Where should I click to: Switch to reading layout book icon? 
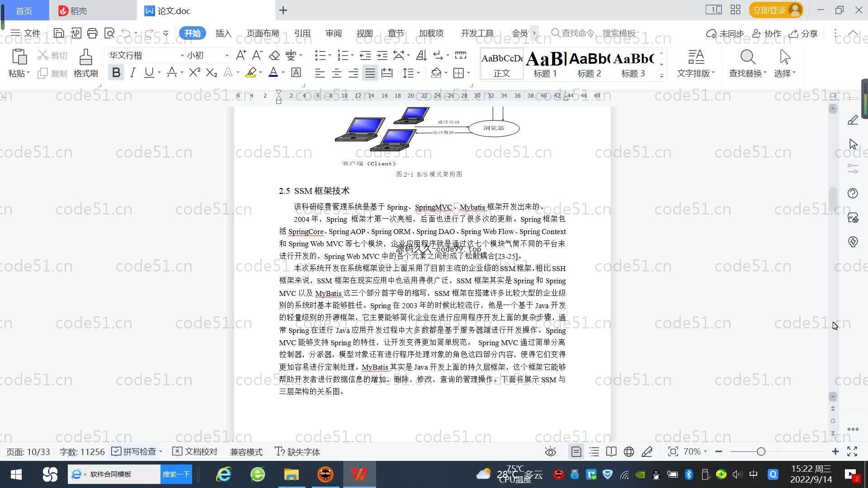pos(611,452)
